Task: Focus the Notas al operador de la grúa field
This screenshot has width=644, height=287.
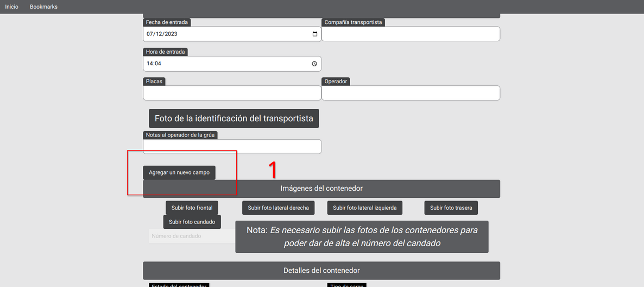Action: pyautogui.click(x=232, y=147)
